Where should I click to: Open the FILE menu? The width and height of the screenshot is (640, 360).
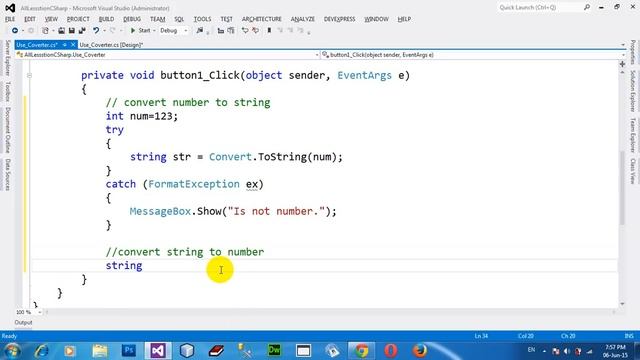10,19
